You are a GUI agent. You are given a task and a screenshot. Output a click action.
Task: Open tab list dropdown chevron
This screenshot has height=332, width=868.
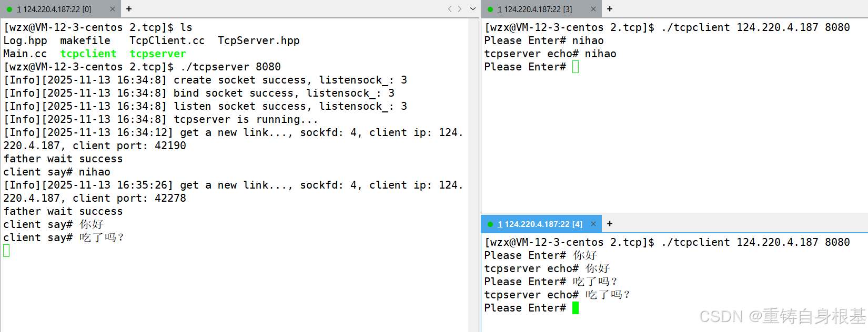tap(472, 9)
